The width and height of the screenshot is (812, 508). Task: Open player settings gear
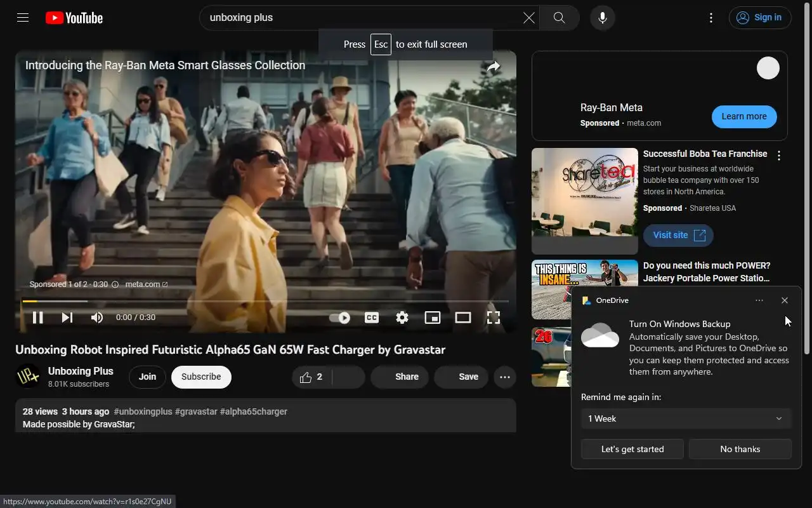point(402,317)
